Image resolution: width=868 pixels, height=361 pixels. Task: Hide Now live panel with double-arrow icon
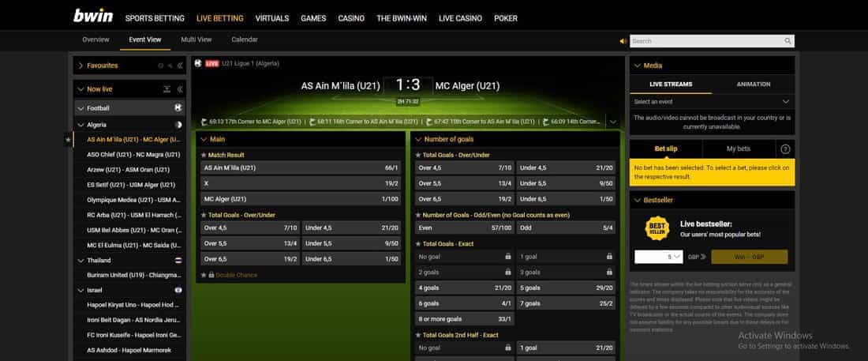[x=180, y=89]
